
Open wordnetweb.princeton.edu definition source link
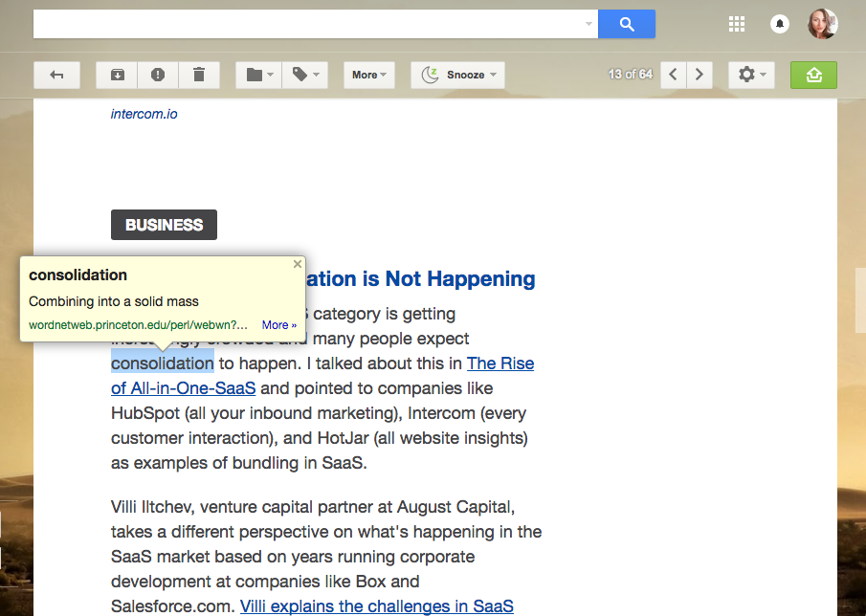click(x=138, y=324)
